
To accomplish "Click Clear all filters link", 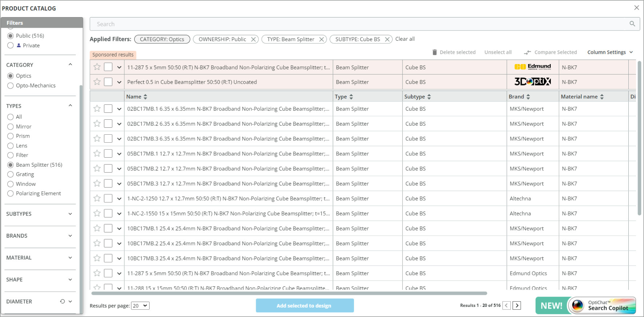I will click(x=405, y=39).
